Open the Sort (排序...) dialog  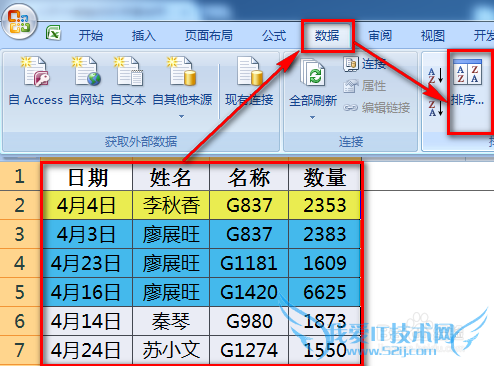467,82
